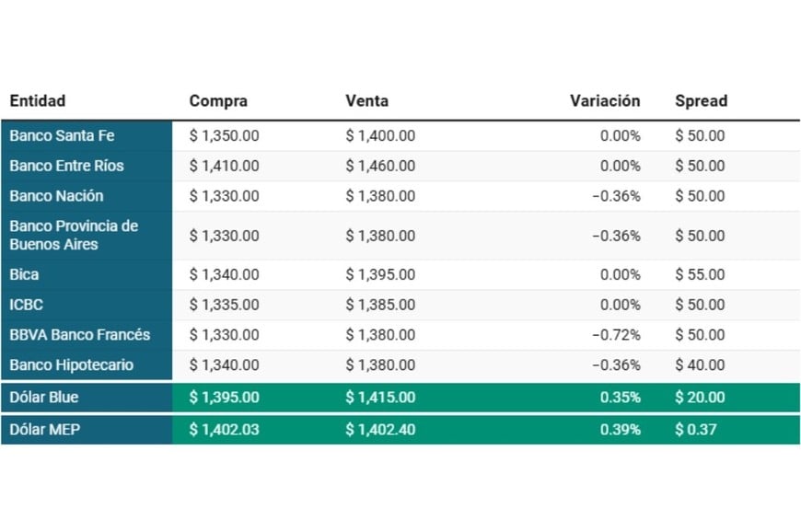Click the −0.72% variation value
801x532 pixels.
click(x=616, y=335)
